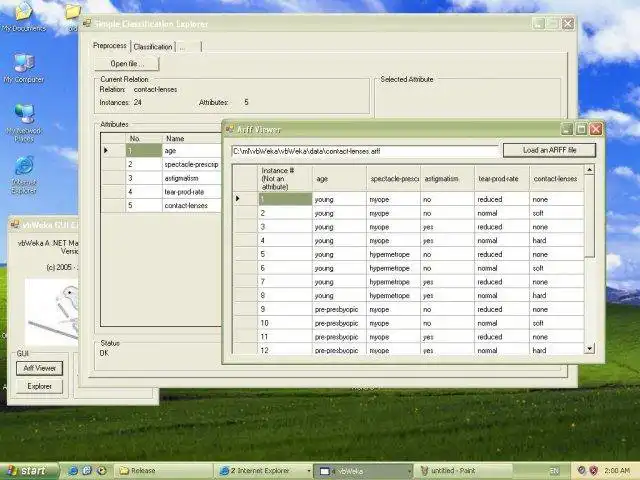Launch Internet Explorer from the desktop
Image resolution: width=640 pixels, height=480 pixels.
point(24,175)
